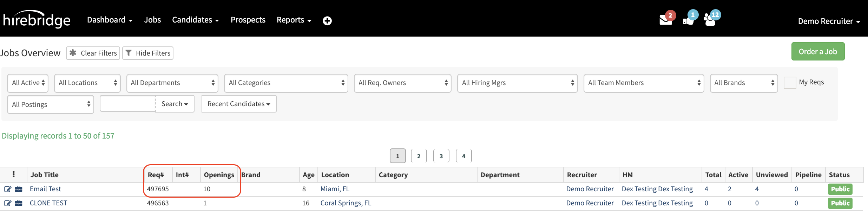868x211 pixels.
Task: Click Req number 497695
Action: [x=158, y=189]
